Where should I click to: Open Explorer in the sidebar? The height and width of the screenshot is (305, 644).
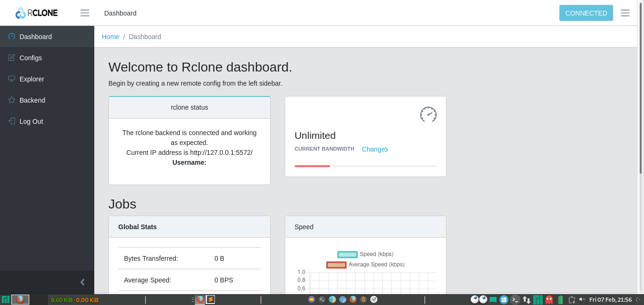(x=47, y=79)
